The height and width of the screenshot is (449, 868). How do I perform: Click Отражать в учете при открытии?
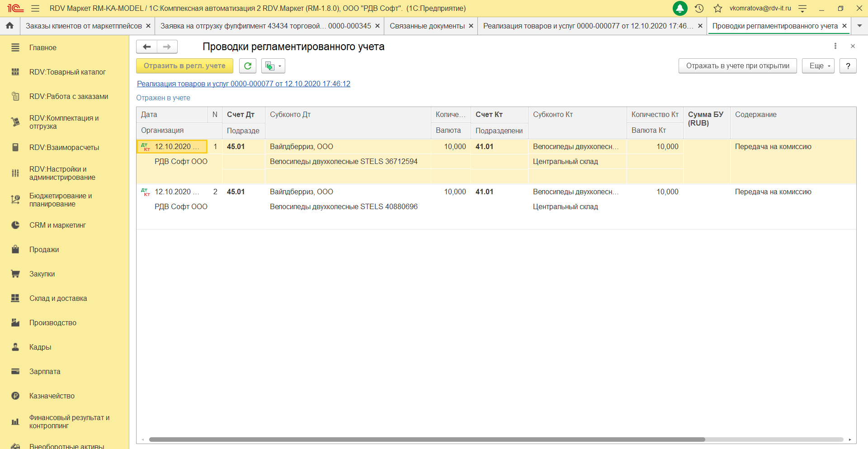click(x=738, y=66)
